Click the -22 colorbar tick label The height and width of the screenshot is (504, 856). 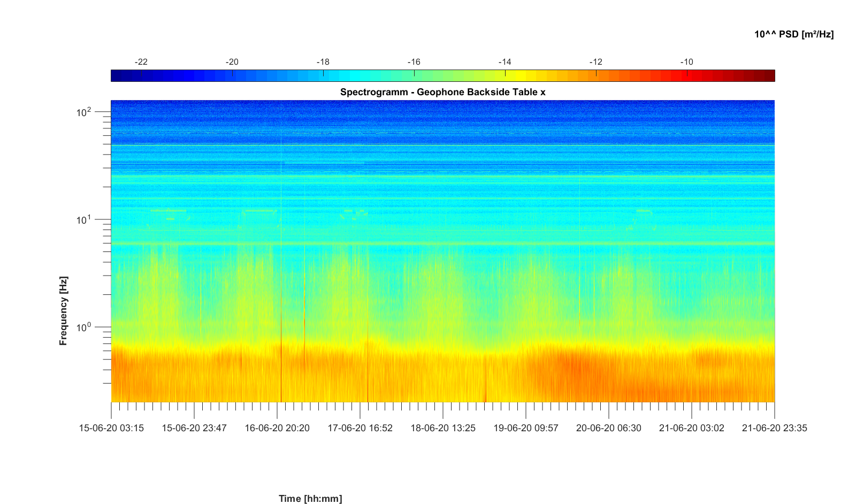coord(141,62)
